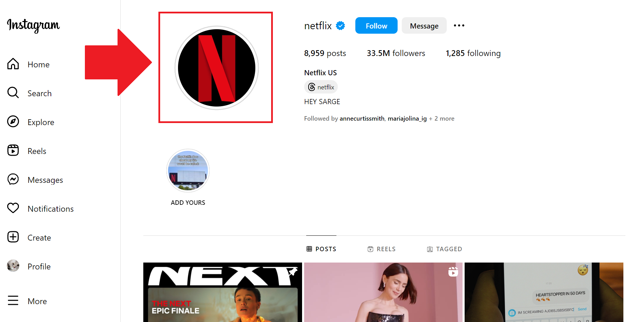Click the 'ADD YOURS' highlight label
644x322 pixels.
(188, 203)
